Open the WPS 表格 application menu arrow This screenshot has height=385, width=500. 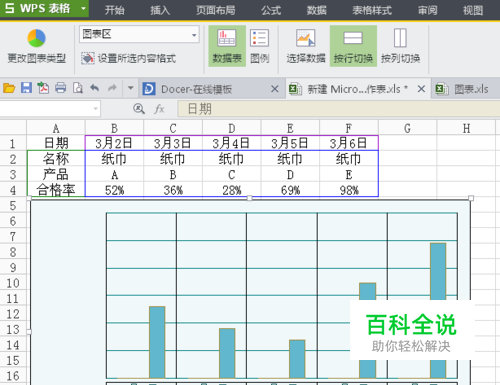pos(83,8)
